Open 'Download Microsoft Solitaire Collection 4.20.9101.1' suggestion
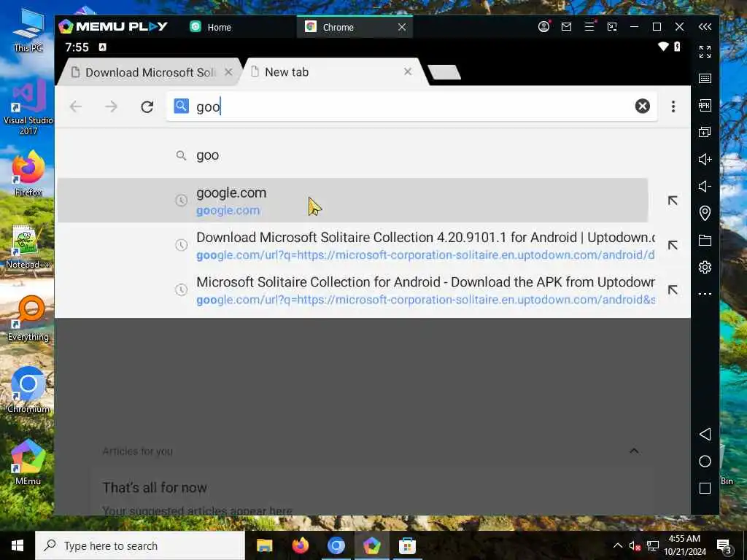Image resolution: width=747 pixels, height=560 pixels. (352, 245)
